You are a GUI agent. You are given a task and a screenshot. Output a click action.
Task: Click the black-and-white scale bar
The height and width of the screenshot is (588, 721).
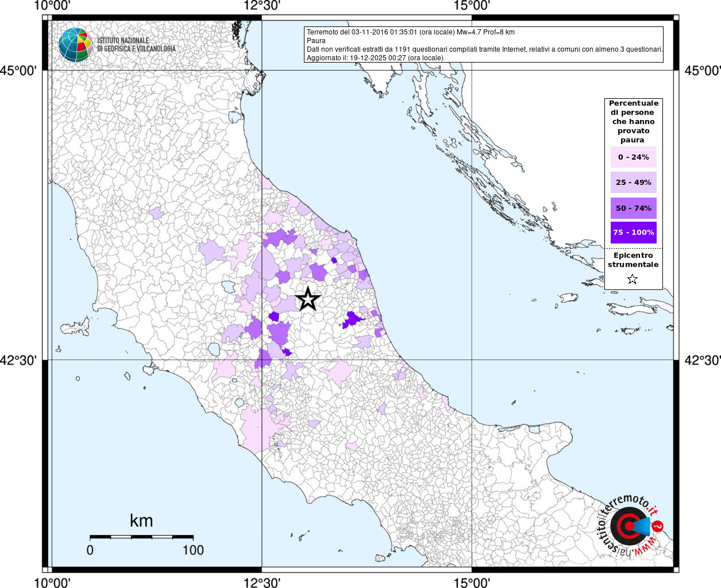click(x=141, y=537)
